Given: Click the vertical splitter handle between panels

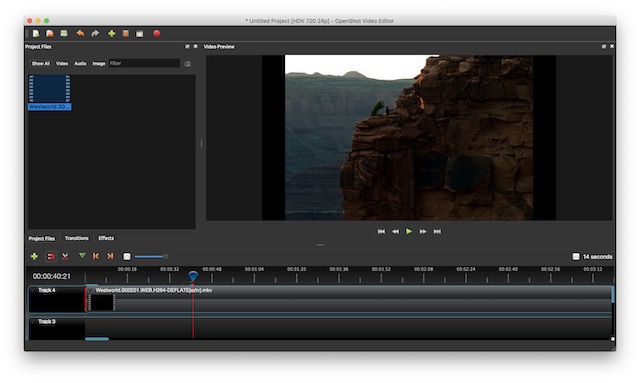Looking at the screenshot, I should click(x=201, y=143).
